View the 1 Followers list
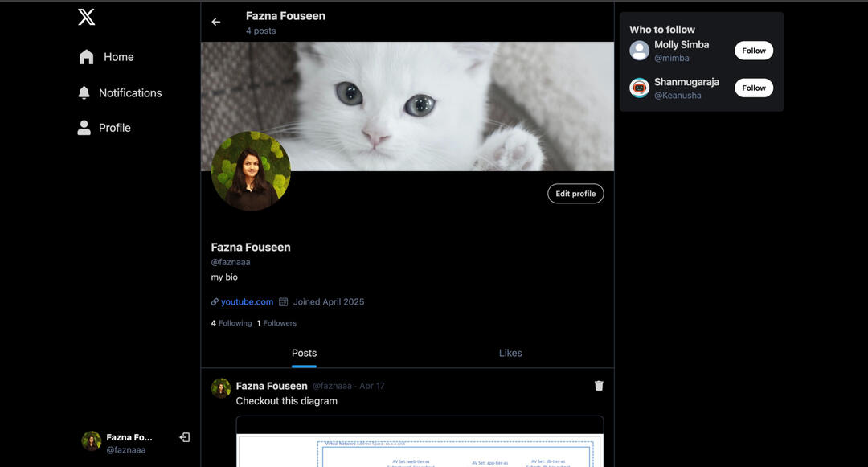This screenshot has width=868, height=467. 276,323
